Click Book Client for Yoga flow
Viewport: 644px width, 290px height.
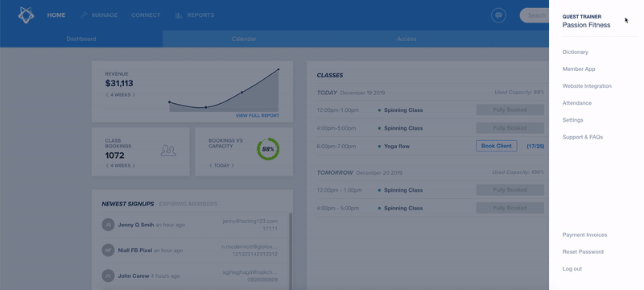pos(497,146)
